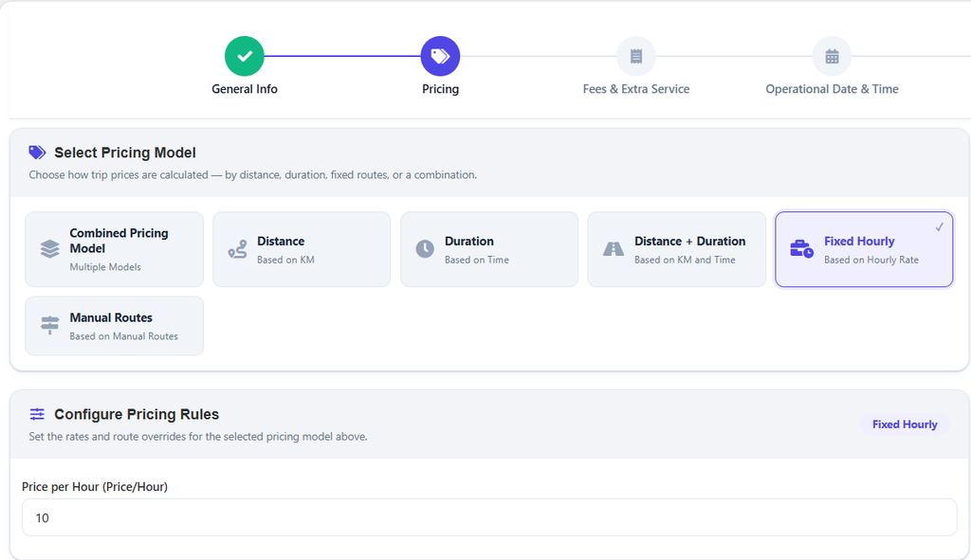Click the 'Based on Hourly Rate' subtitle
The height and width of the screenshot is (560, 971).
(x=871, y=260)
